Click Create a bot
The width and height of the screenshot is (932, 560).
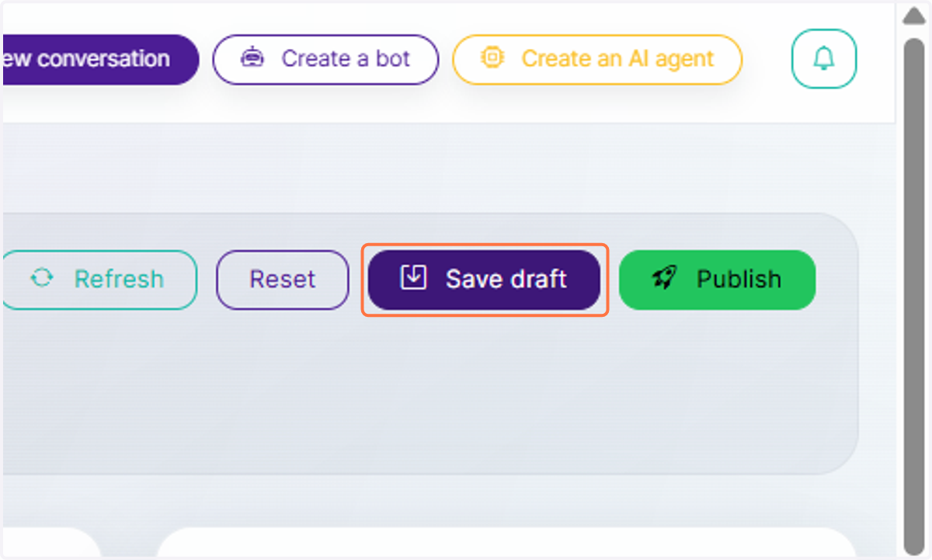click(325, 59)
